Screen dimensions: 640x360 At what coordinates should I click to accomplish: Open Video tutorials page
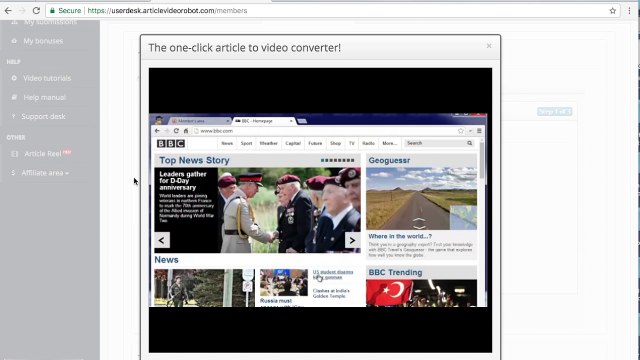point(47,78)
